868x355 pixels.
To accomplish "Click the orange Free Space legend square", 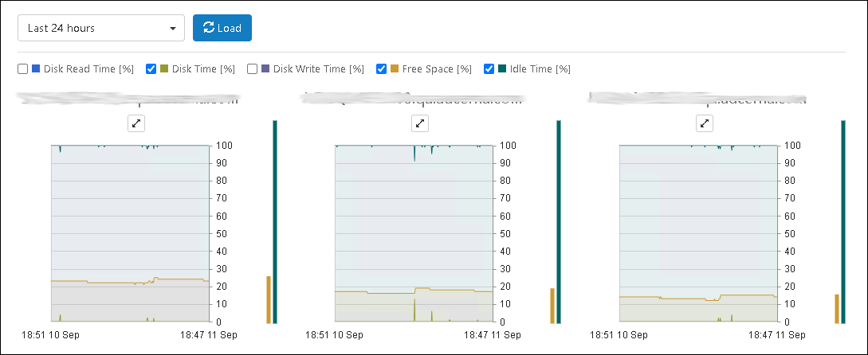I will [x=395, y=68].
